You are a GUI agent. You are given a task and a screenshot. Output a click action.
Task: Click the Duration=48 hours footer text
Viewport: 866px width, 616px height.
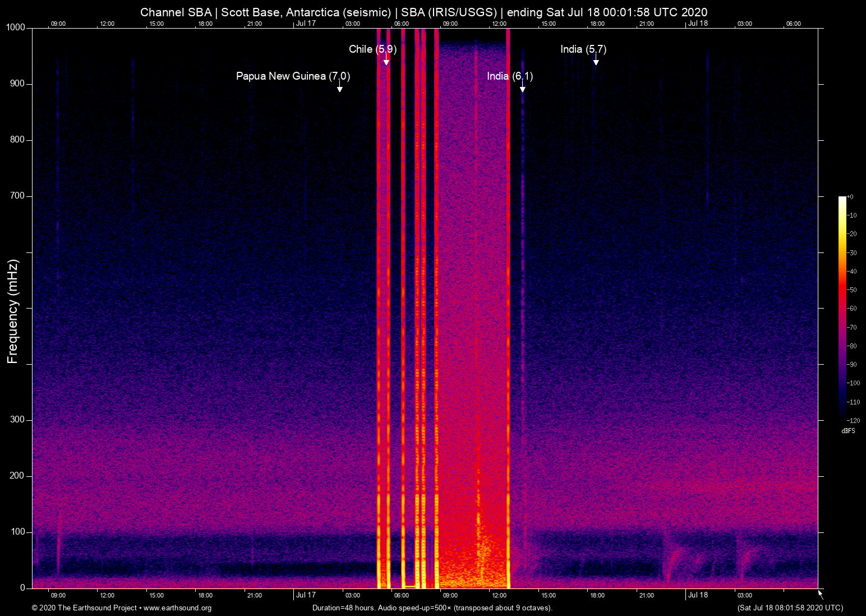point(432,608)
